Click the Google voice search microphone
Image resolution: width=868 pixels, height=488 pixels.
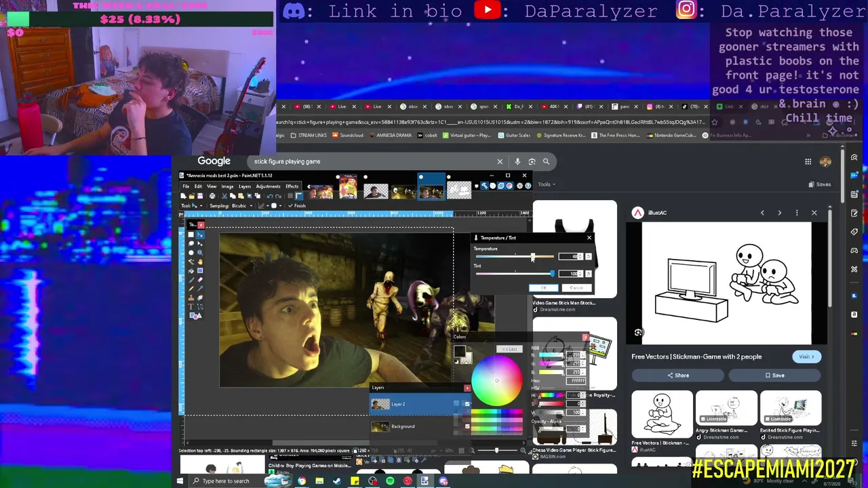click(517, 161)
